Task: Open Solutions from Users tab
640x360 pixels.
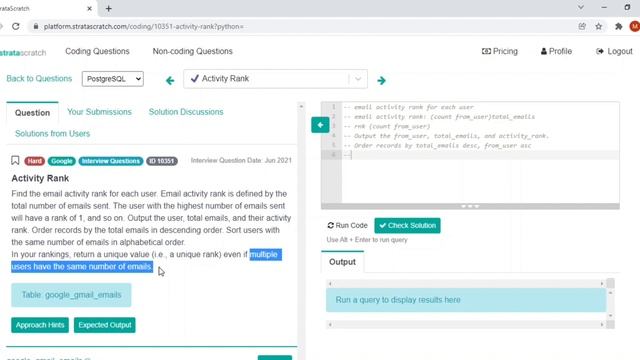Action: [x=52, y=133]
